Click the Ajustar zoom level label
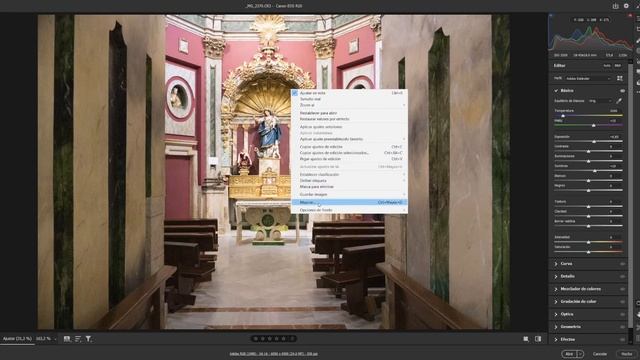Image resolution: width=640 pixels, height=360 pixels. point(17,339)
